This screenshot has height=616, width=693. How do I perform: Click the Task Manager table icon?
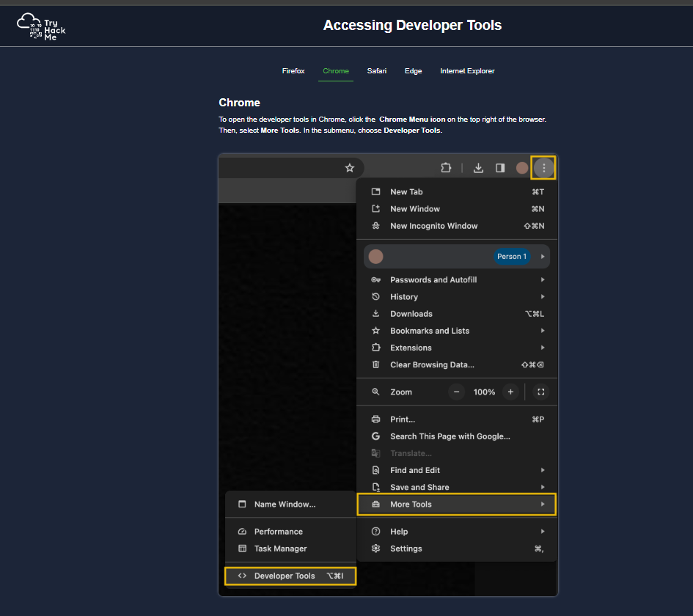coord(242,549)
